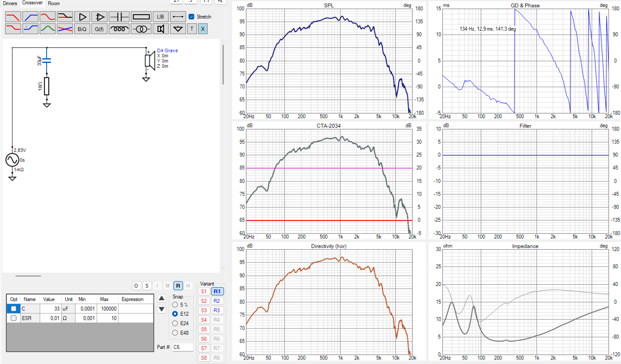This screenshot has width=621, height=364.
Task: Select the 33µF capacitor in the schematic
Action: pyautogui.click(x=47, y=61)
